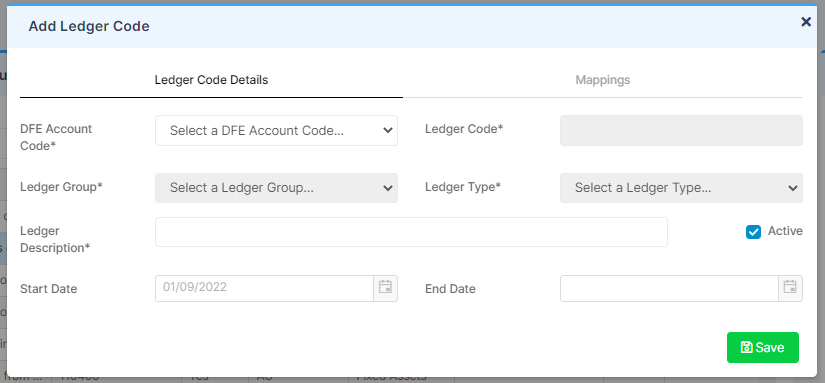Switch to the Mappings tab
This screenshot has height=383, width=825.
(x=602, y=80)
